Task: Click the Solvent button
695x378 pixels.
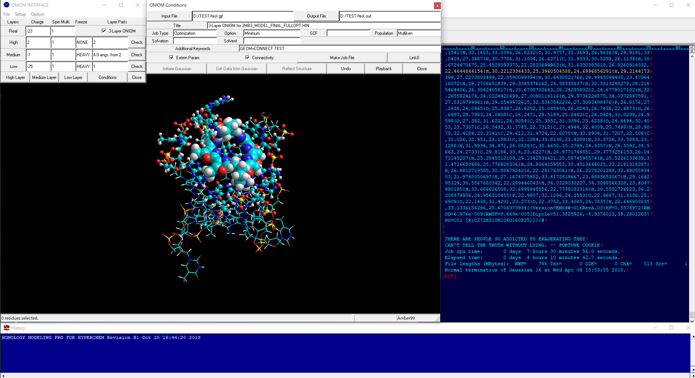Action: [230, 41]
